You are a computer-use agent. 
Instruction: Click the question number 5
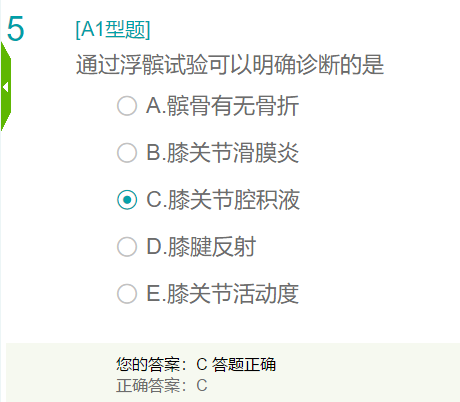16,29
